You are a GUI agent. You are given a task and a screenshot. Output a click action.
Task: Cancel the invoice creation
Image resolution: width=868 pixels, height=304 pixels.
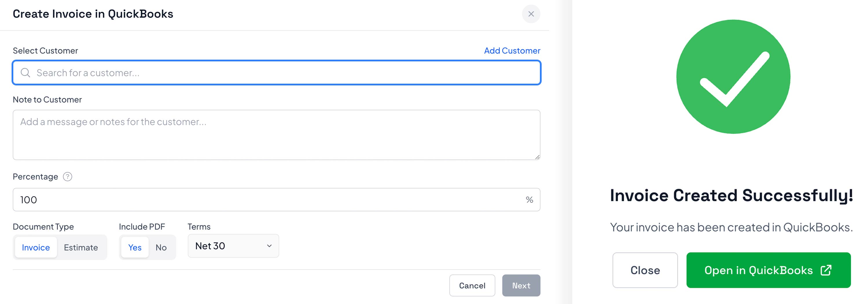pos(472,285)
